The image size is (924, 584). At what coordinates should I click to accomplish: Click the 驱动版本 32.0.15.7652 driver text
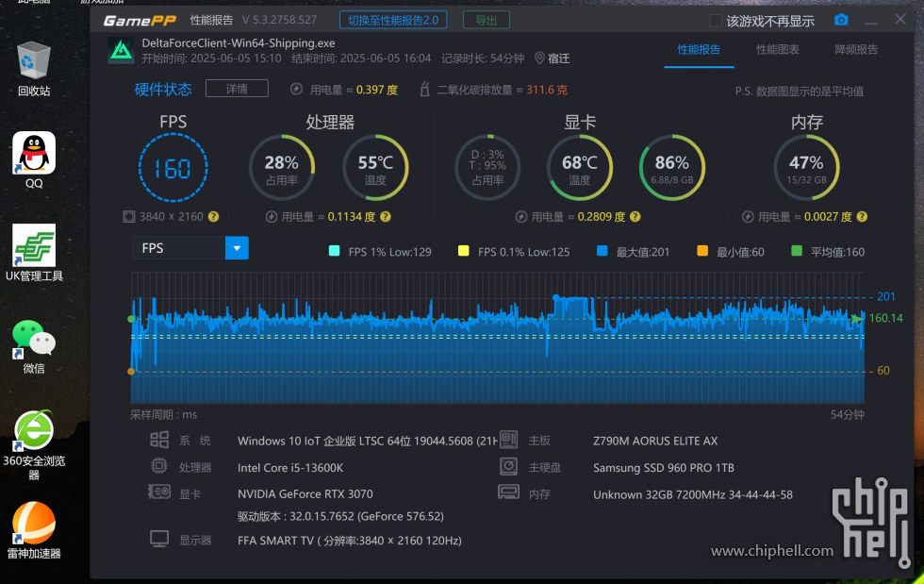[x=340, y=516]
